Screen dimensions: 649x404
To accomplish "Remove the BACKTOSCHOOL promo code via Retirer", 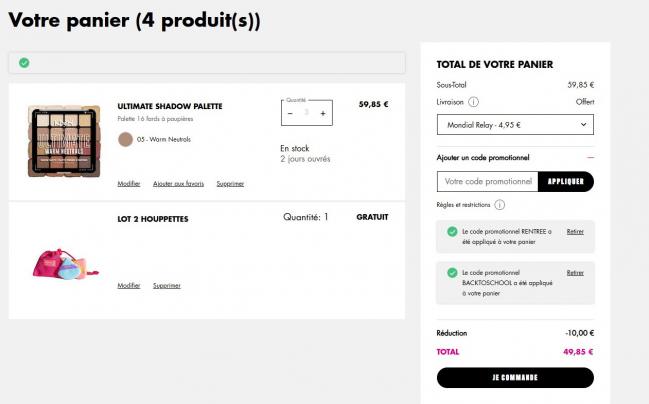I will 575,273.
